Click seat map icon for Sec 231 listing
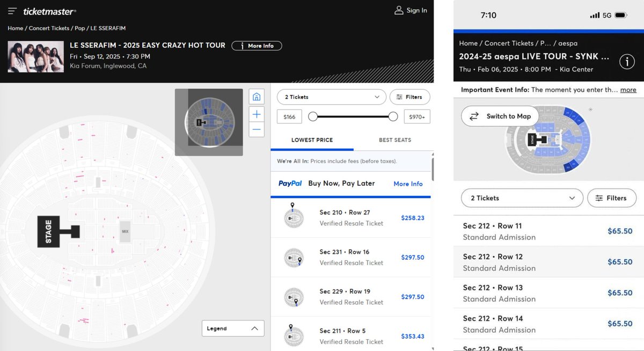Image resolution: width=644 pixels, height=351 pixels. point(294,258)
